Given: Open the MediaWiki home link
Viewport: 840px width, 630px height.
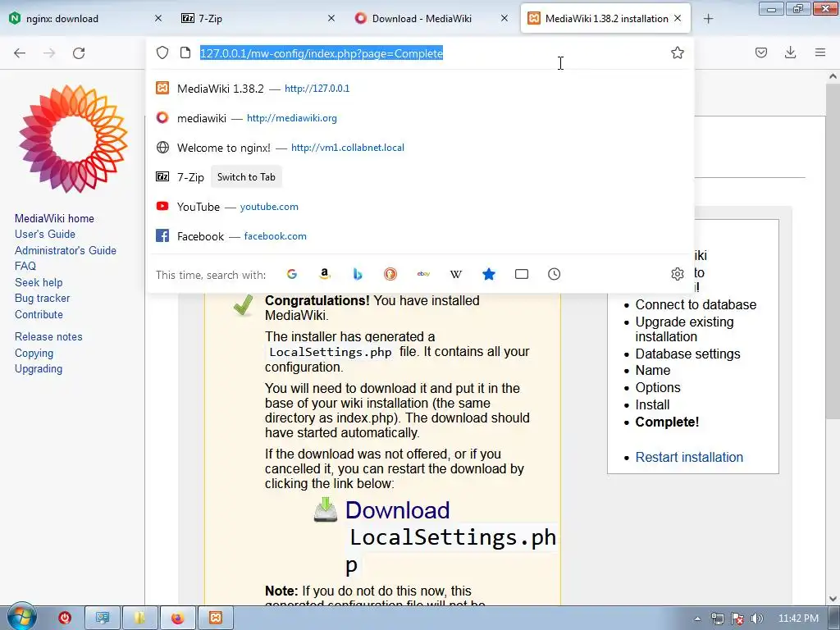Looking at the screenshot, I should [x=54, y=218].
